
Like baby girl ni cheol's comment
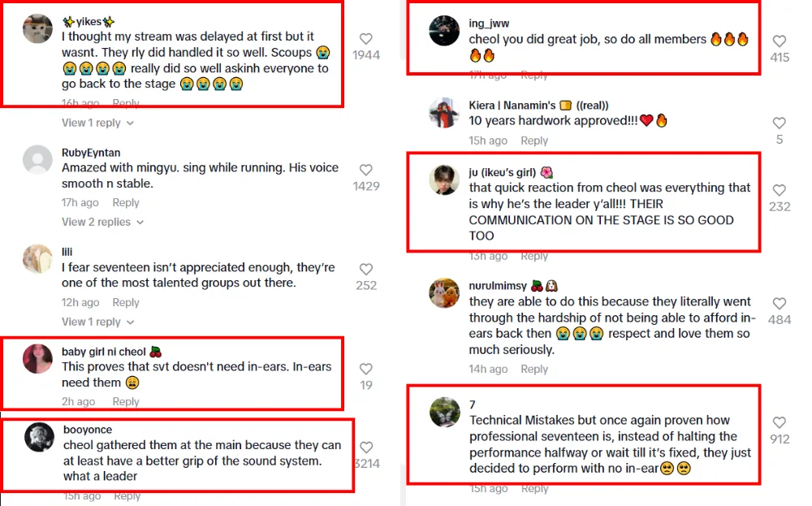(x=365, y=369)
